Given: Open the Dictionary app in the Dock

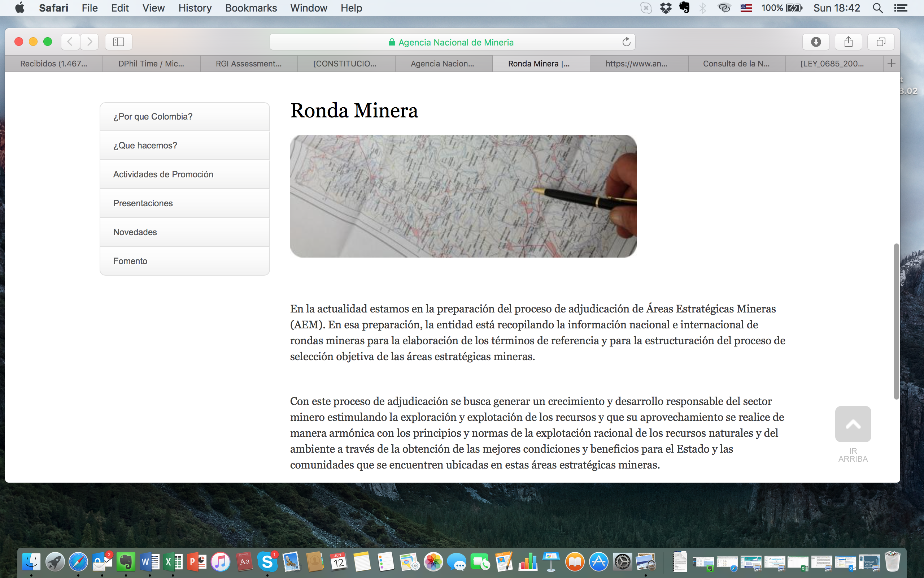Looking at the screenshot, I should tap(244, 562).
